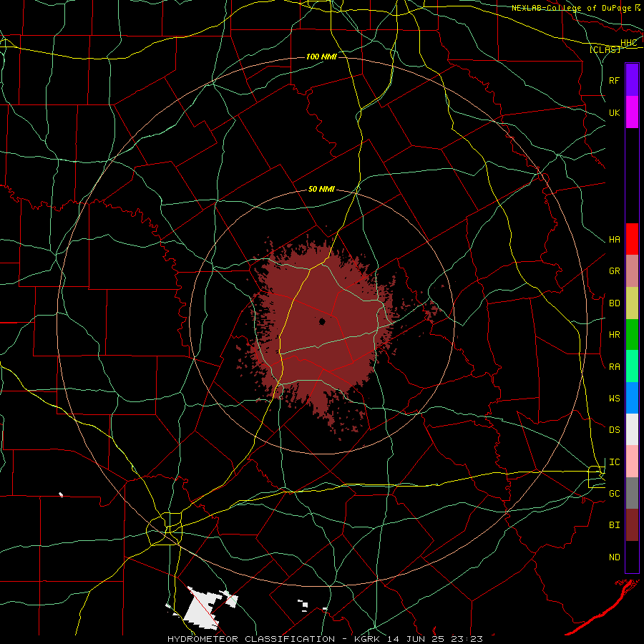
Task: Select the BD legend label
Action: (614, 303)
